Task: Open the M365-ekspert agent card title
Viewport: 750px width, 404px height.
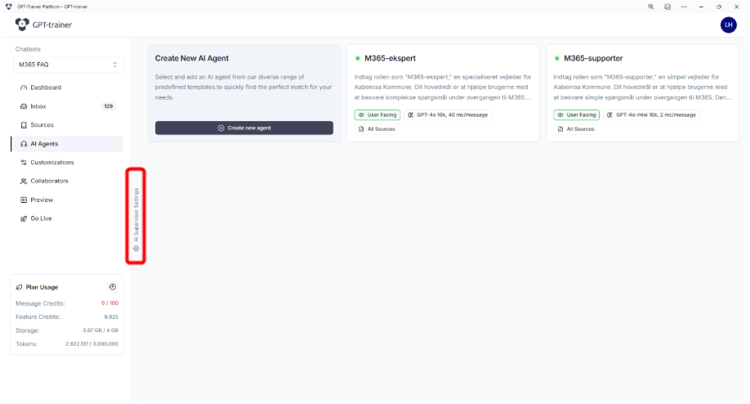Action: coord(390,58)
